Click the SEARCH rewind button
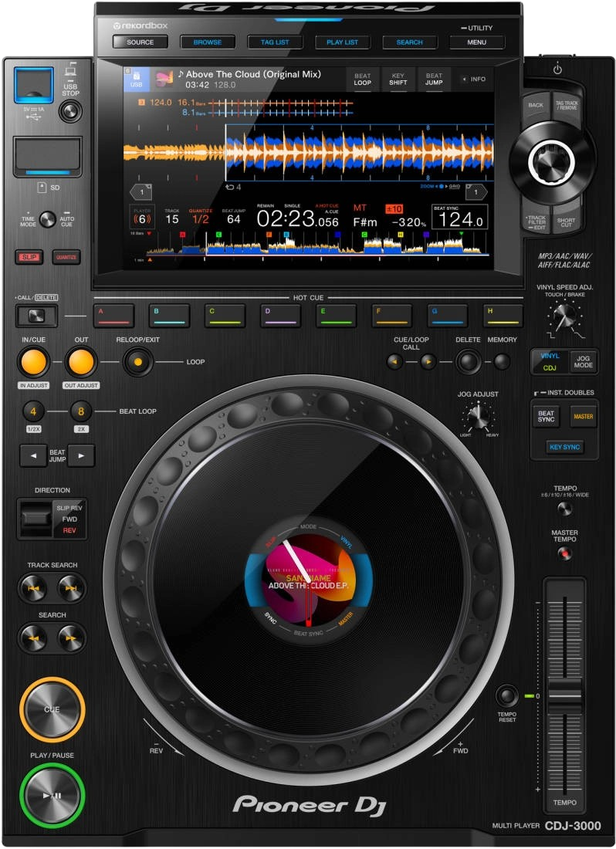This screenshot has width=616, height=849. pos(33,638)
